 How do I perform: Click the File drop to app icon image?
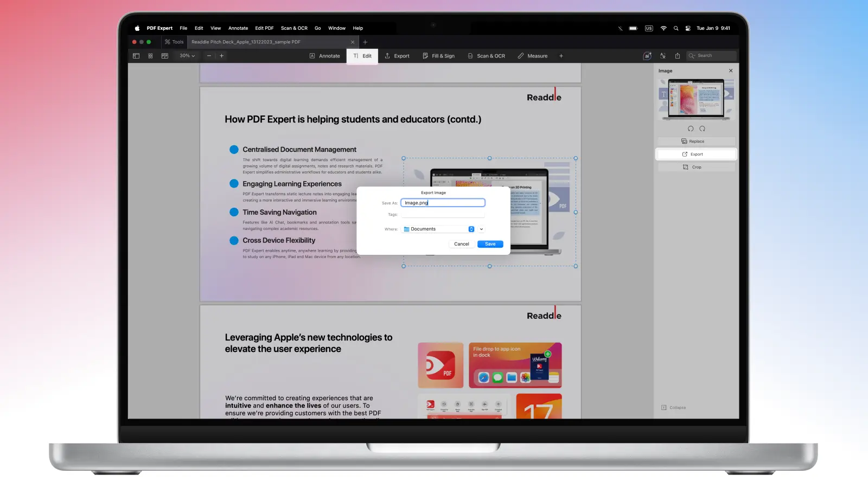[x=515, y=365]
